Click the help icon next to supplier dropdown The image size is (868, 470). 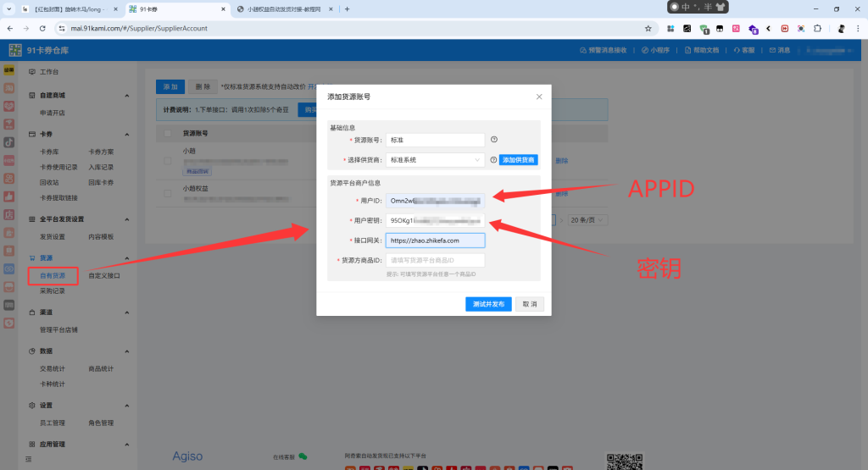[x=493, y=159]
